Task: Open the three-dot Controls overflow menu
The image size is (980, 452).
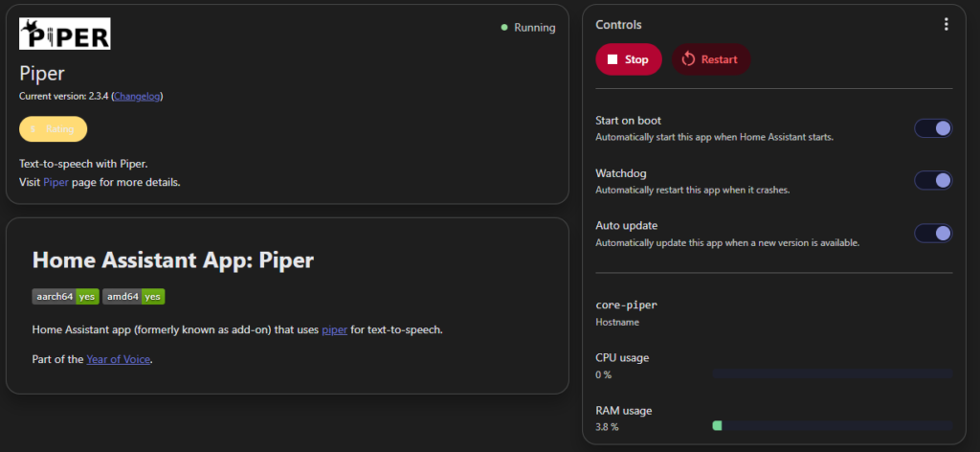Action: pyautogui.click(x=946, y=24)
